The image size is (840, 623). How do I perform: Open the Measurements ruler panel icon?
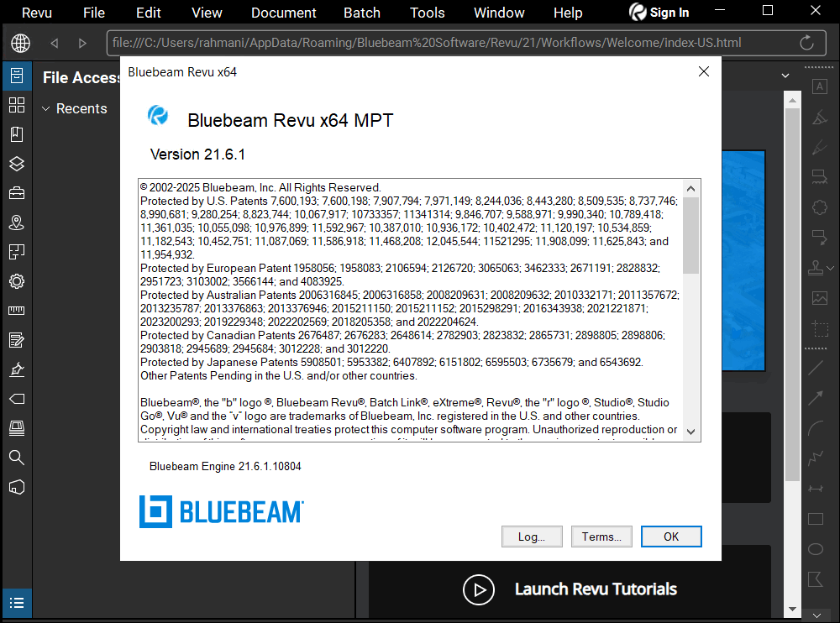[x=17, y=311]
